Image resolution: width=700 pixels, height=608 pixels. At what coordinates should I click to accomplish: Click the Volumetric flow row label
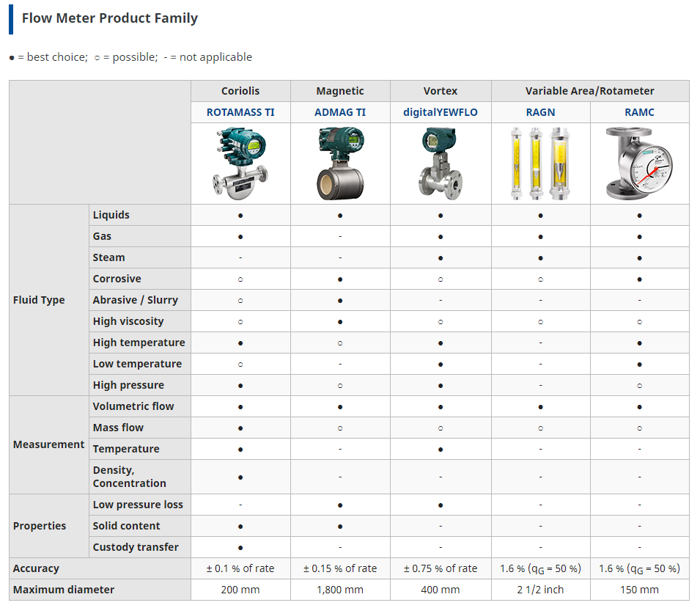[133, 406]
